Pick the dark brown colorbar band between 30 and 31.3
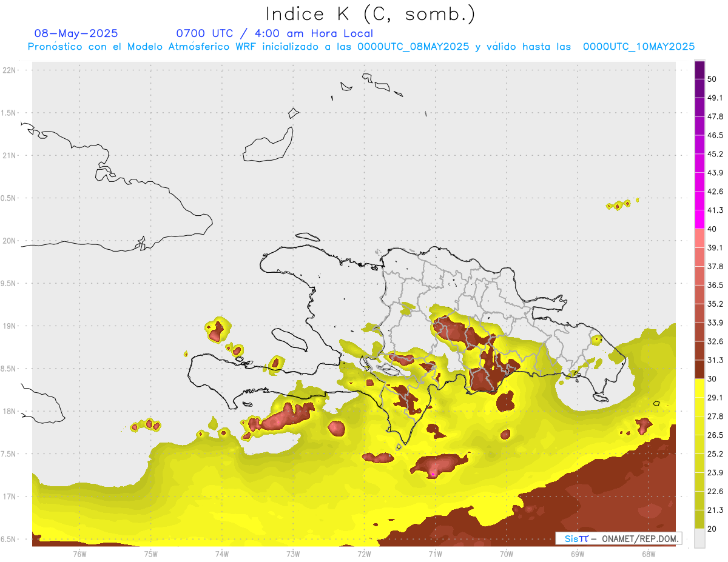This screenshot has width=728, height=562. click(699, 370)
